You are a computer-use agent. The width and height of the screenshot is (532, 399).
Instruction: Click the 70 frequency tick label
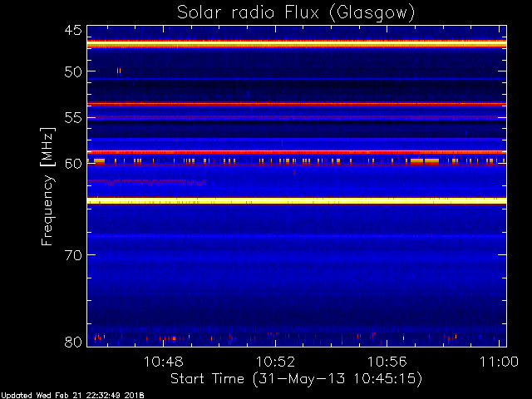(73, 255)
